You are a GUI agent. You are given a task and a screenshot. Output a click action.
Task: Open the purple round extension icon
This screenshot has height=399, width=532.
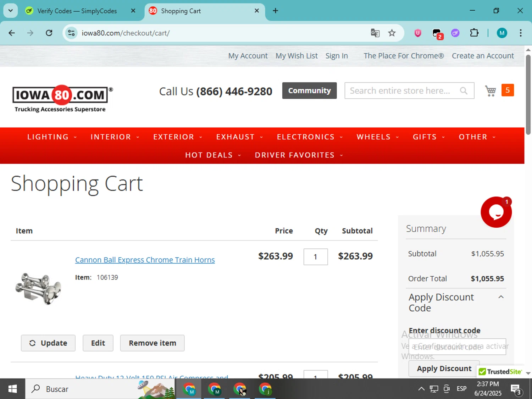pyautogui.click(x=455, y=33)
